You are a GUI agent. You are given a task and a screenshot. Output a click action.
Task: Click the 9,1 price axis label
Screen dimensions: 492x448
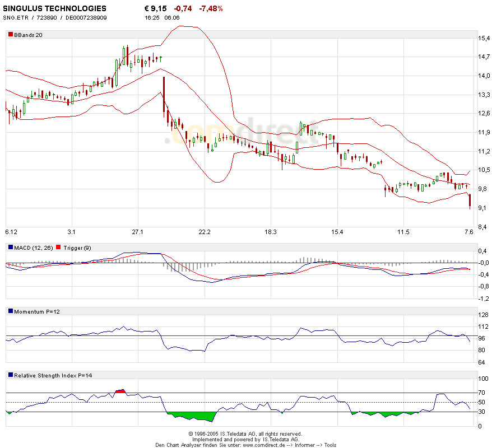click(x=484, y=208)
